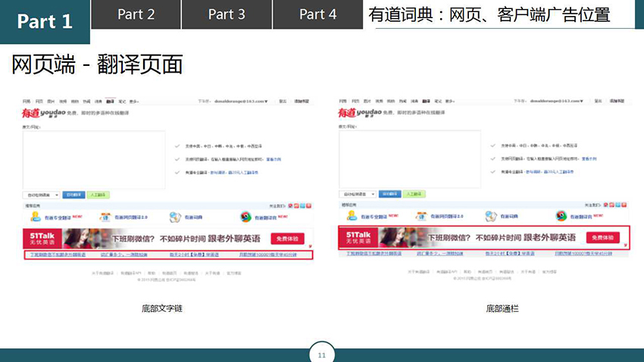
Task: Expand the donaldorange@163.com account menu in 底部文字链 screenshot
Action: [242, 101]
